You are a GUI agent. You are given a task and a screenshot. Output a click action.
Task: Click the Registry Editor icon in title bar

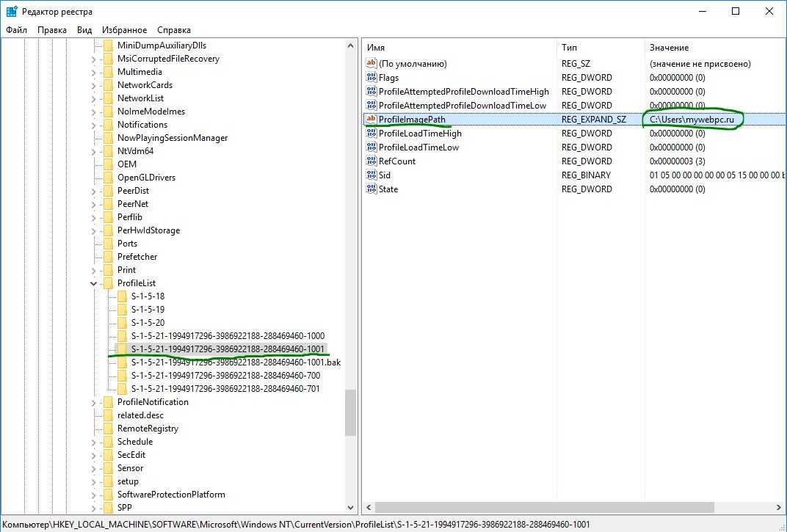pos(12,11)
